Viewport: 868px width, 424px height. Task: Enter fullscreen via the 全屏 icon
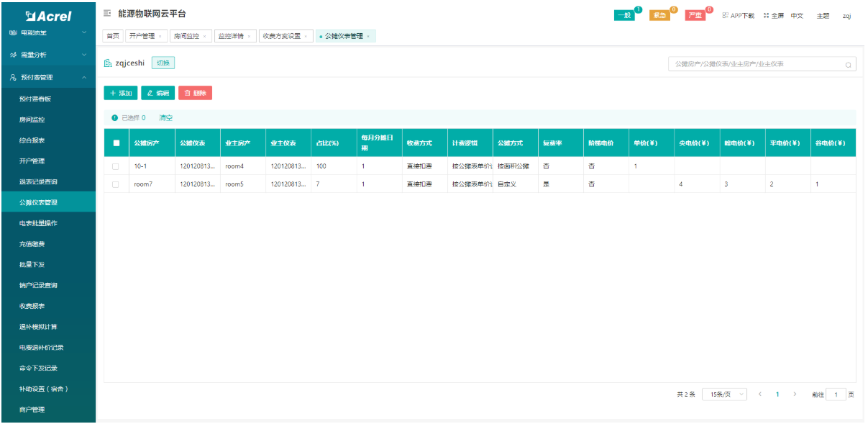pos(766,15)
